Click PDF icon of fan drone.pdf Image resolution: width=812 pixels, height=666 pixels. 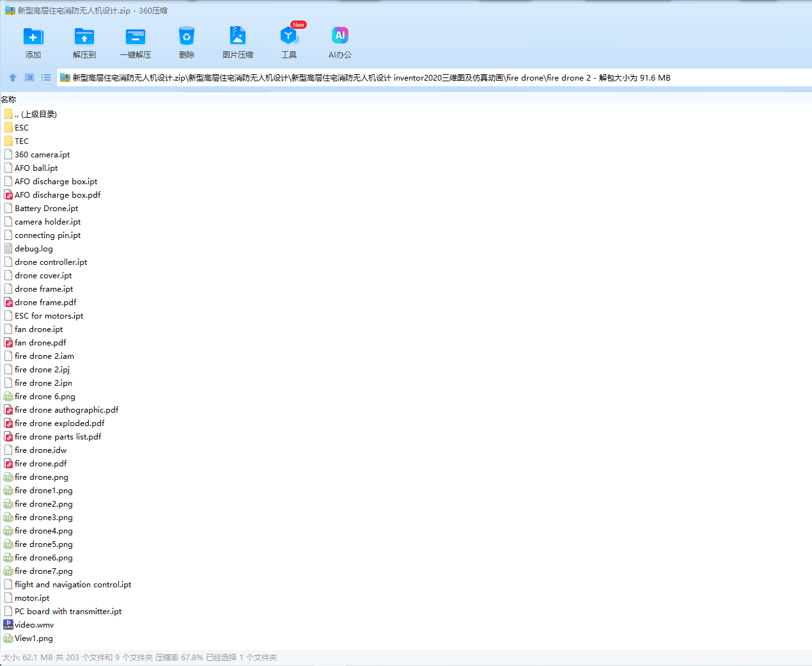[8, 342]
